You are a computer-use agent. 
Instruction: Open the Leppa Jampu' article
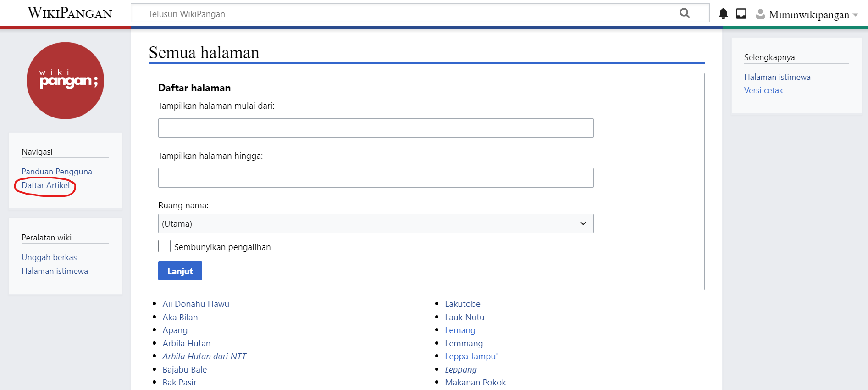pos(471,357)
